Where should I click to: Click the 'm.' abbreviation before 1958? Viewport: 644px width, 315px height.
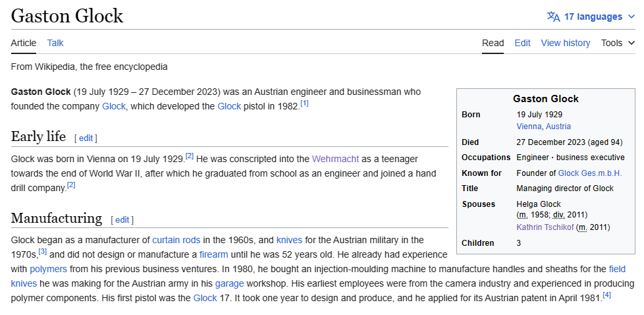523,215
